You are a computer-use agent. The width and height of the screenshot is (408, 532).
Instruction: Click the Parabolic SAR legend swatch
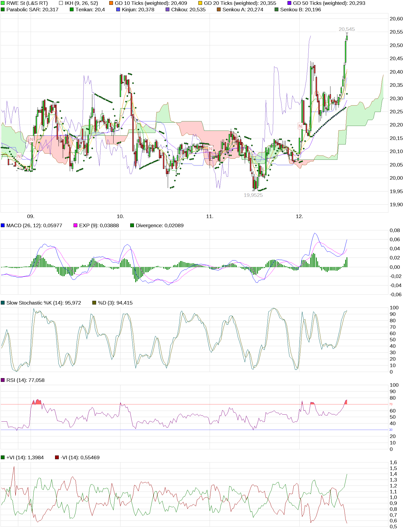3,10
